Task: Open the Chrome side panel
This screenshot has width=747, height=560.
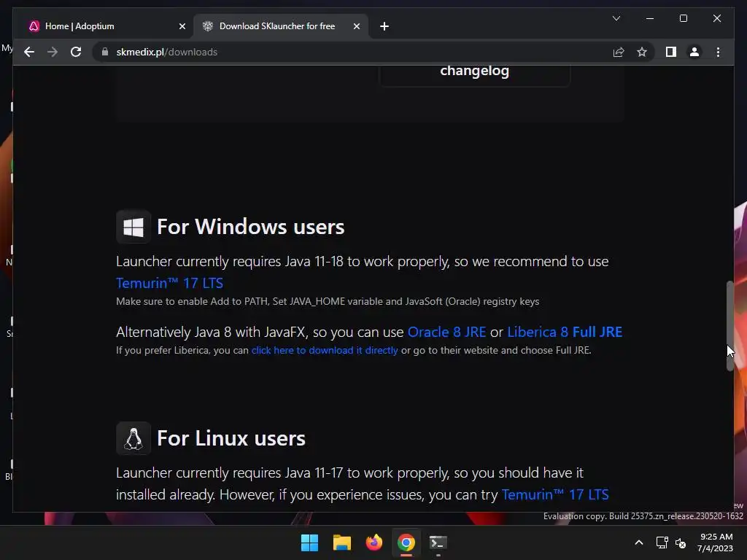Action: (671, 52)
